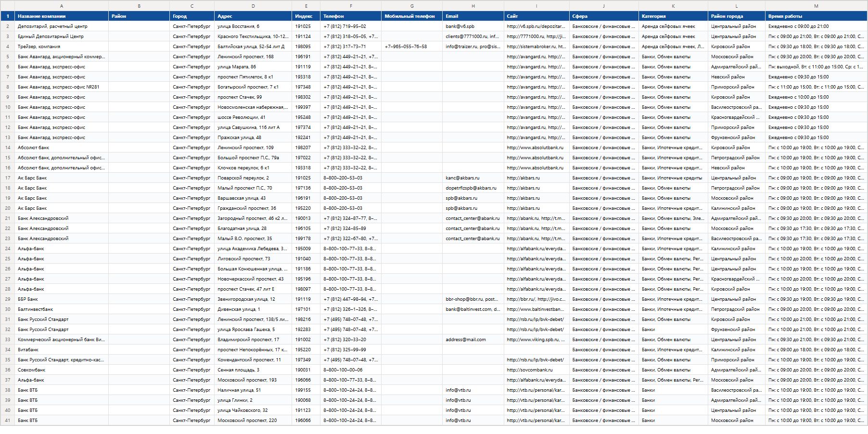Click the 'Город' header cell
The width and height of the screenshot is (868, 434).
[x=192, y=16]
